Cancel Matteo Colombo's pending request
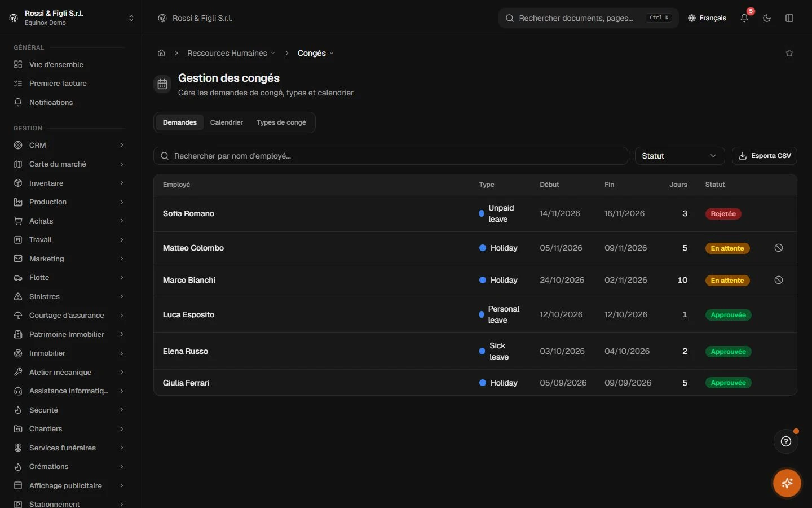The image size is (812, 508). [x=779, y=248]
